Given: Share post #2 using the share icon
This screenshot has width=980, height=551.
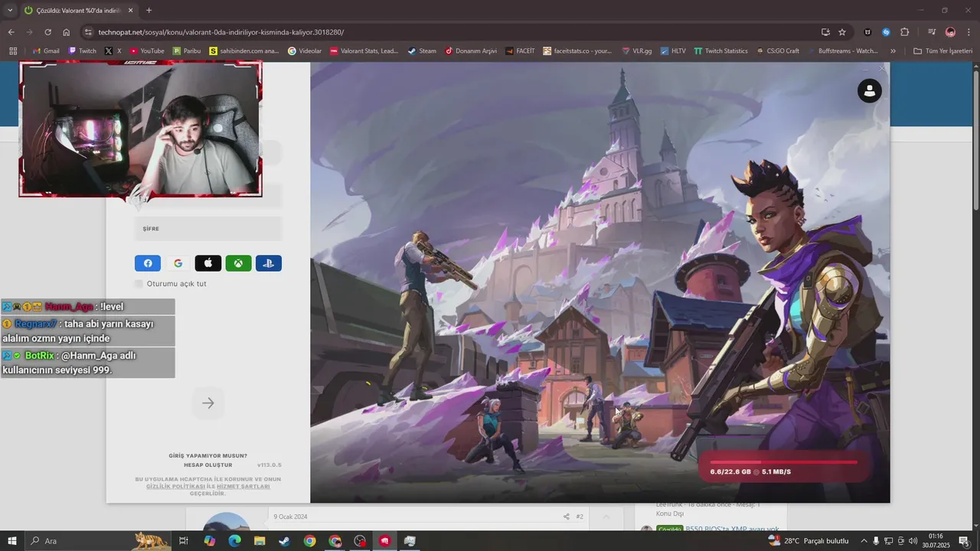Looking at the screenshot, I should [x=567, y=517].
